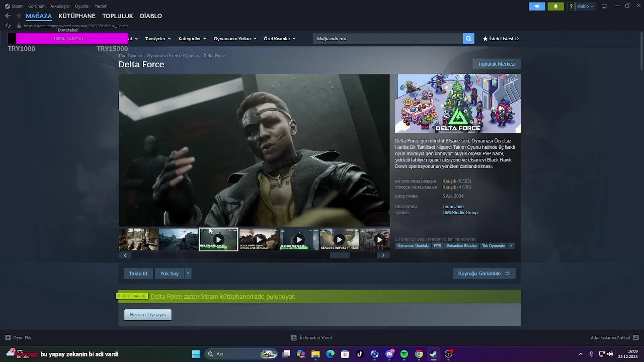644x362 pixels.
Task: Click the Yok Say button
Action: click(170, 274)
